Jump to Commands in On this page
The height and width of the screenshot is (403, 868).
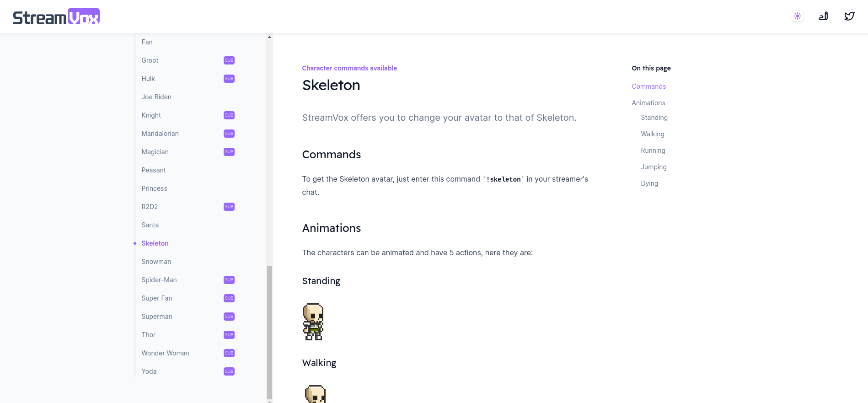pos(648,86)
